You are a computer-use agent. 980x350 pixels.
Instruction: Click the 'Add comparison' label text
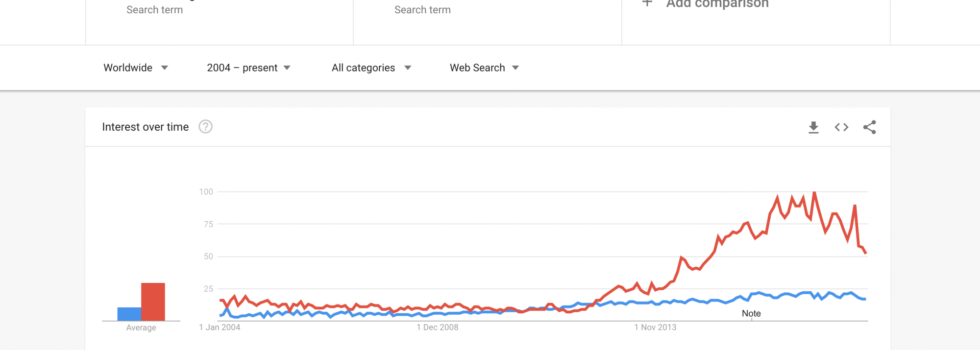point(717,4)
